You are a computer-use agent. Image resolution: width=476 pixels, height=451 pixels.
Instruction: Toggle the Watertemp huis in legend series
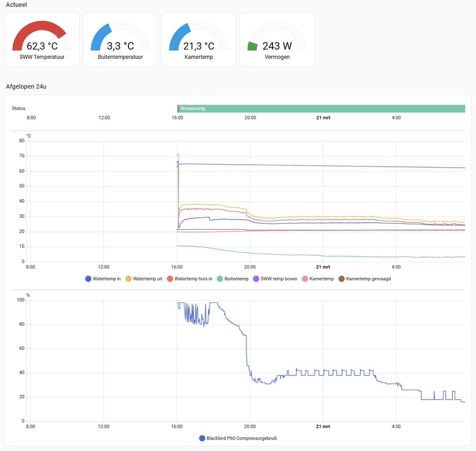coord(190,278)
